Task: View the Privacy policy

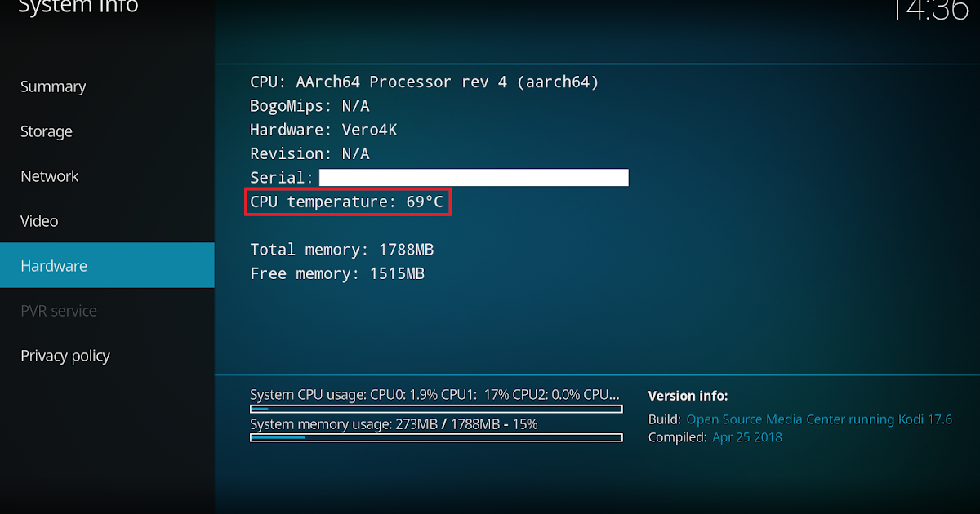Action: [65, 355]
